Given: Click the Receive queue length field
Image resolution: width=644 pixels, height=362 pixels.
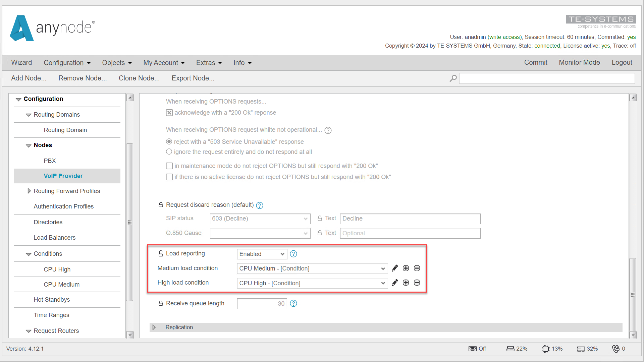Looking at the screenshot, I should tap(262, 304).
